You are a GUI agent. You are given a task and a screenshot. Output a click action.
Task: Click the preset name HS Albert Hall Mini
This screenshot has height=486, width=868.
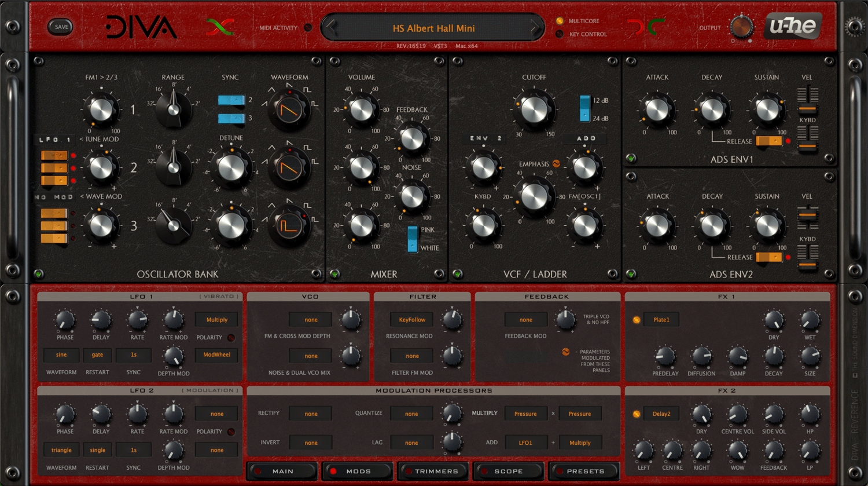click(x=433, y=28)
